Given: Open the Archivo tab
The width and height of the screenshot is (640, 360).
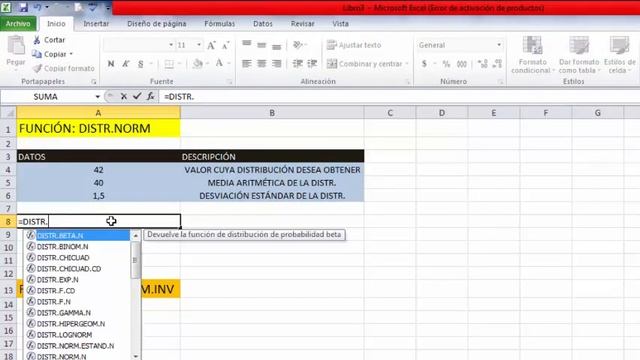Looking at the screenshot, I should click(18, 24).
